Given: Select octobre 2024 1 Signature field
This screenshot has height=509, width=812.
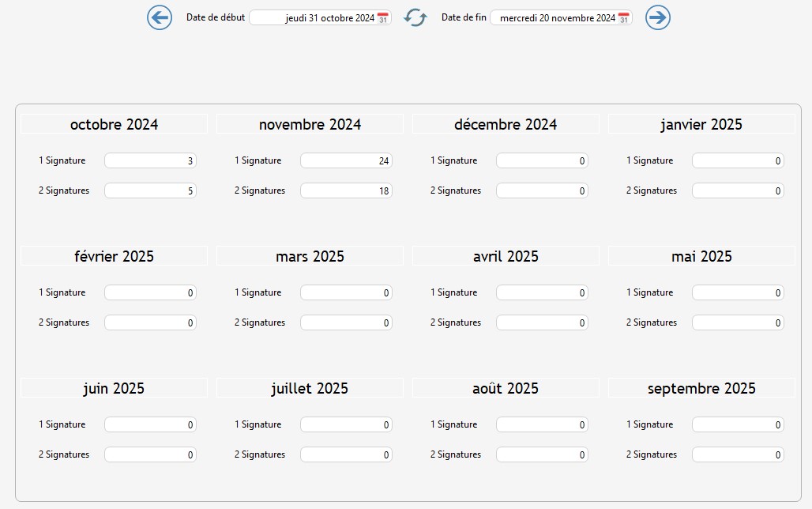Looking at the screenshot, I should tap(150, 161).
